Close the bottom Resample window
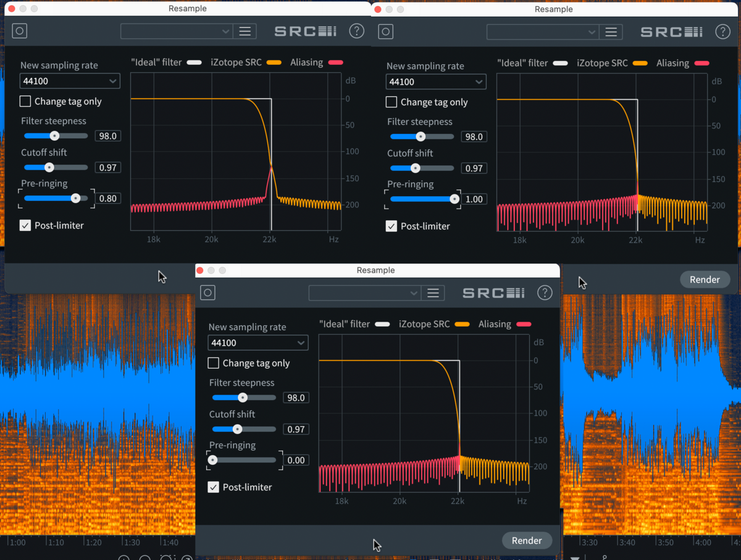This screenshot has height=560, width=741. (199, 270)
